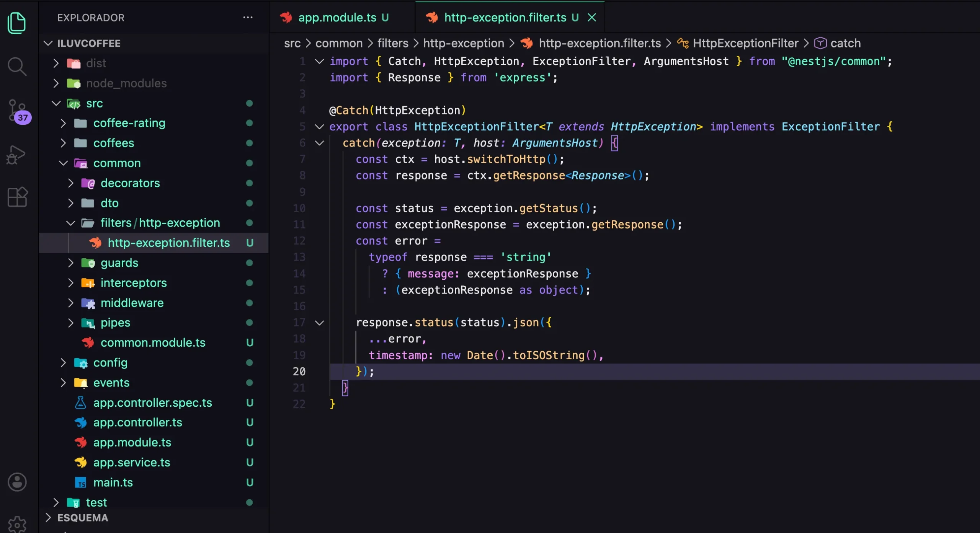Screen dimensions: 980x533
Task: Open app.service.ts from the explorer
Action: click(131, 463)
